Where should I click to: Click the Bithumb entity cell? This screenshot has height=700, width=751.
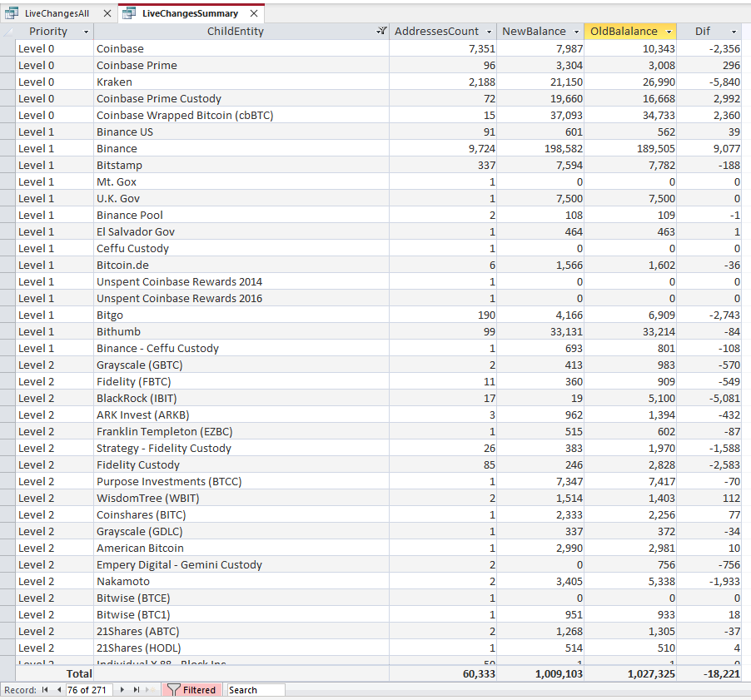[241, 331]
